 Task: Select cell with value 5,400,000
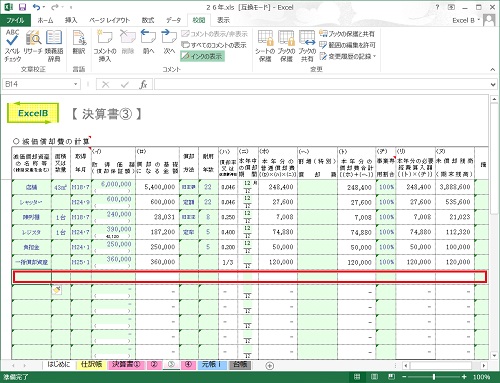coord(157,187)
